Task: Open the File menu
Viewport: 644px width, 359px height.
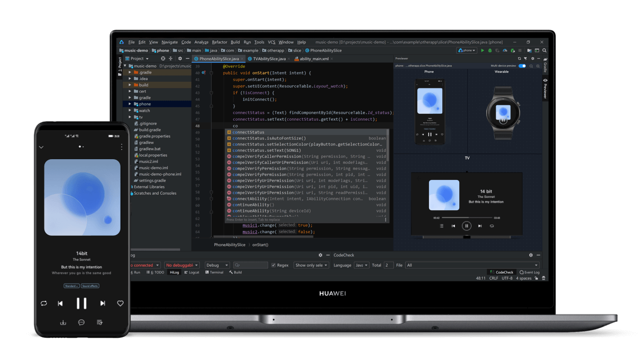Action: point(131,42)
